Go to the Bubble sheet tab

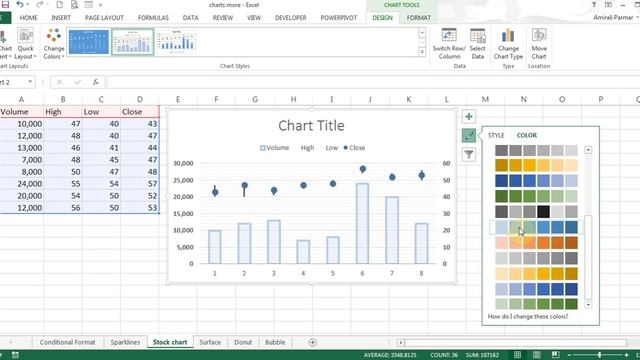pos(275,342)
